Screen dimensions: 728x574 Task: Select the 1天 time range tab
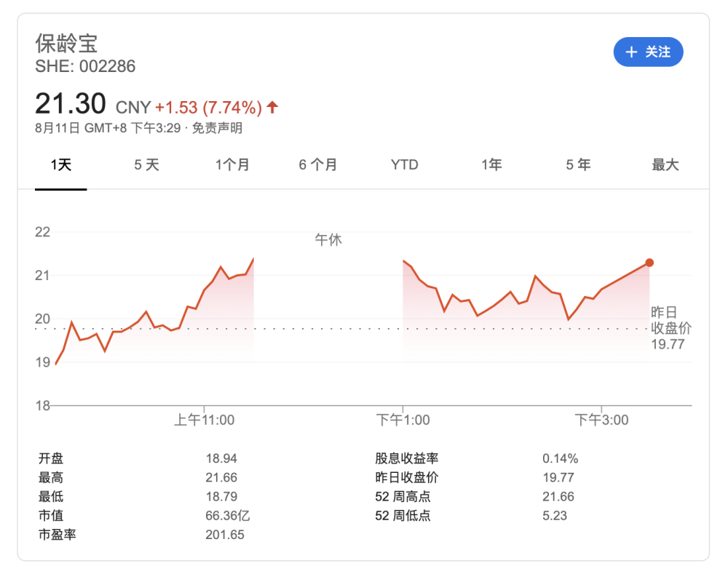61,165
